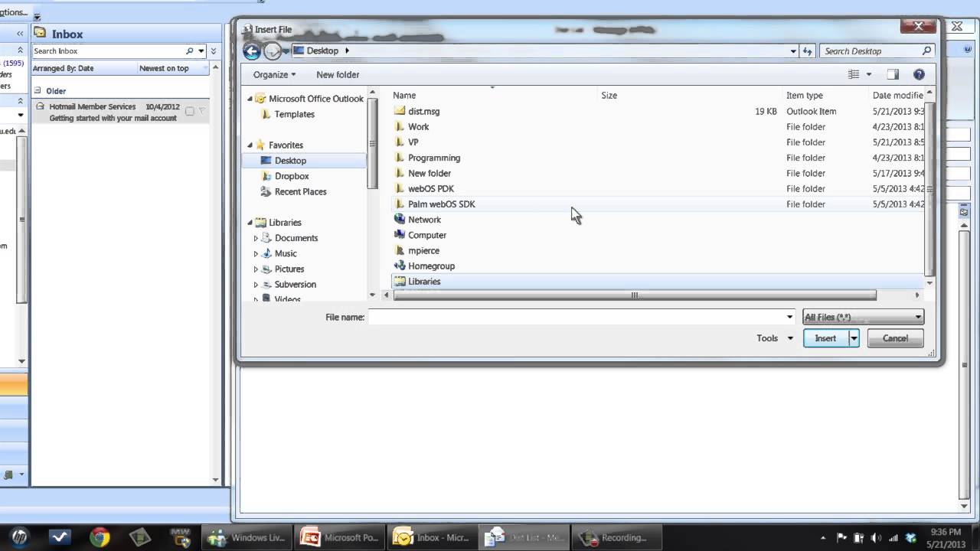Image resolution: width=980 pixels, height=551 pixels.
Task: Switch to Windows Live taskbar window
Action: (x=247, y=537)
